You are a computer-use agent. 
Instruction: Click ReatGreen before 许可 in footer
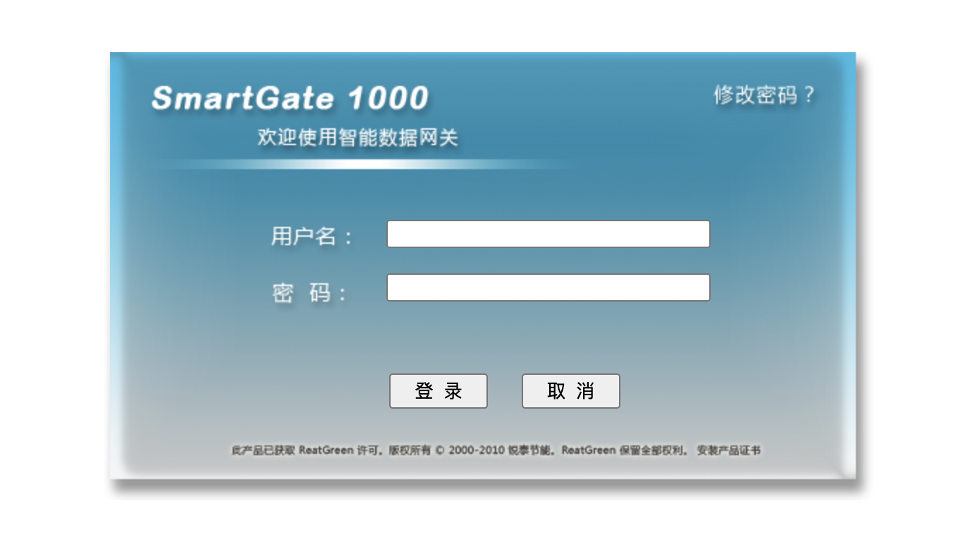coord(326,450)
